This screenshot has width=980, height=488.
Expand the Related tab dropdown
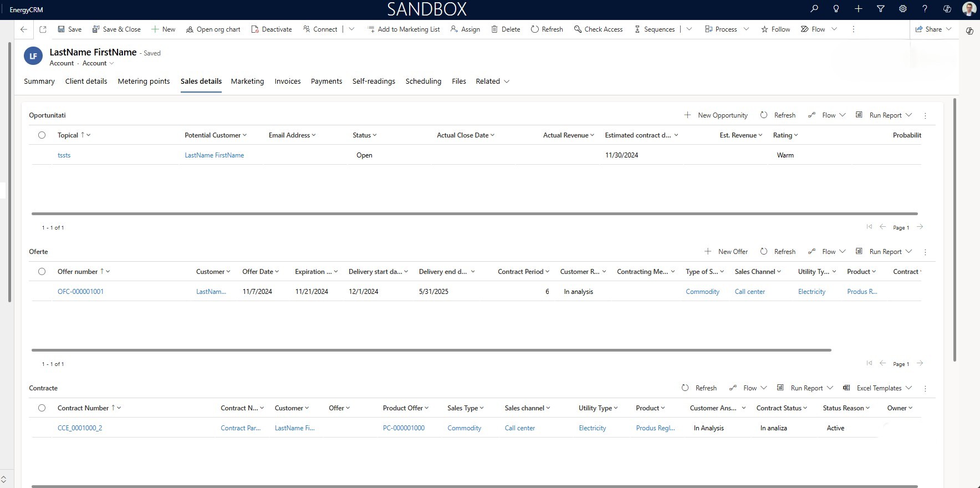point(492,82)
